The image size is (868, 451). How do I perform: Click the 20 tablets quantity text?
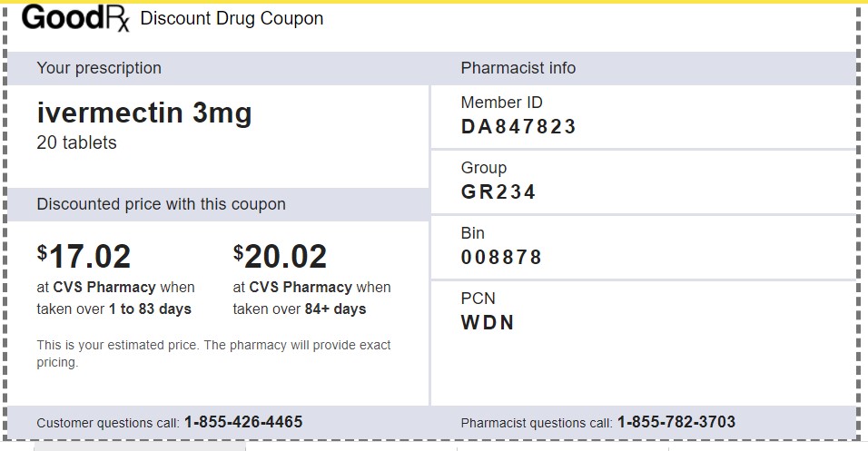(x=76, y=142)
